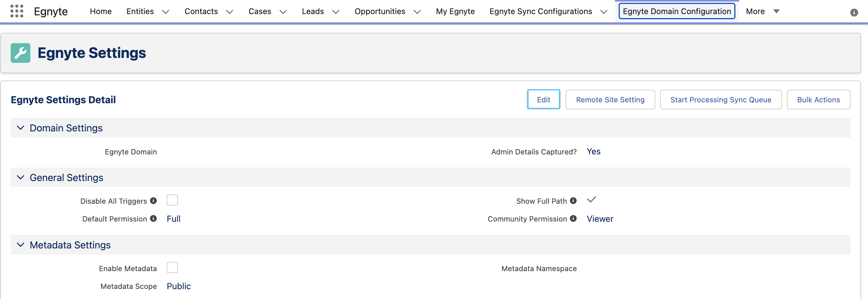Viewport: 868px width, 299px height.
Task: Collapse the Domain Settings section
Action: tap(21, 128)
